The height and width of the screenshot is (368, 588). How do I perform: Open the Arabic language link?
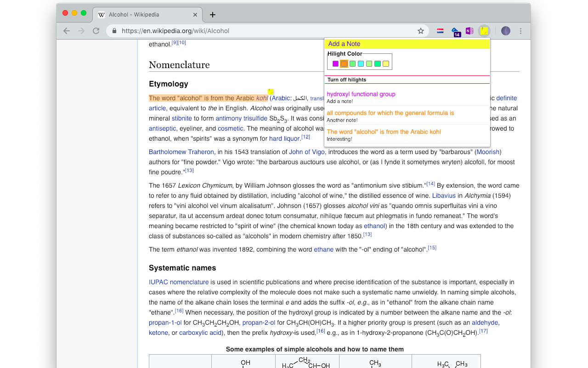coord(281,98)
